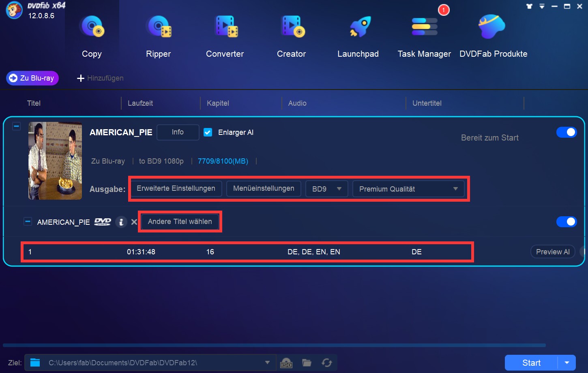This screenshot has width=588, height=373.
Task: Click the Titel column header
Action: [34, 103]
